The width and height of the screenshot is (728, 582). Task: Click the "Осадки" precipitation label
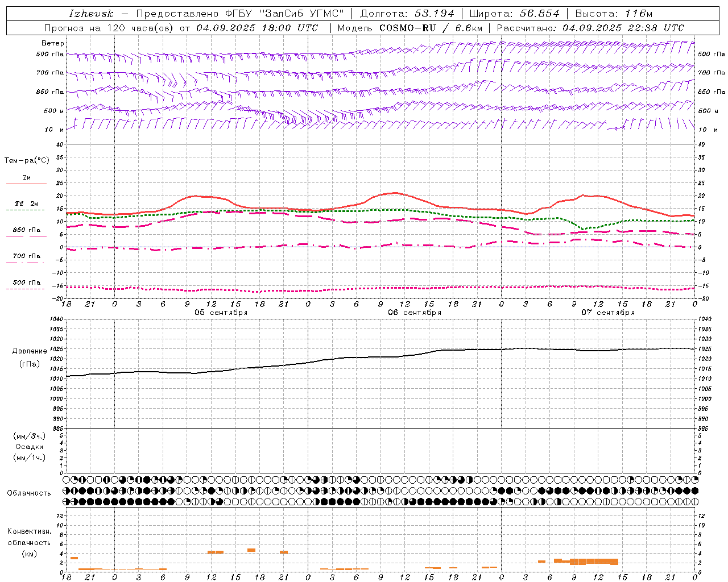(x=30, y=447)
